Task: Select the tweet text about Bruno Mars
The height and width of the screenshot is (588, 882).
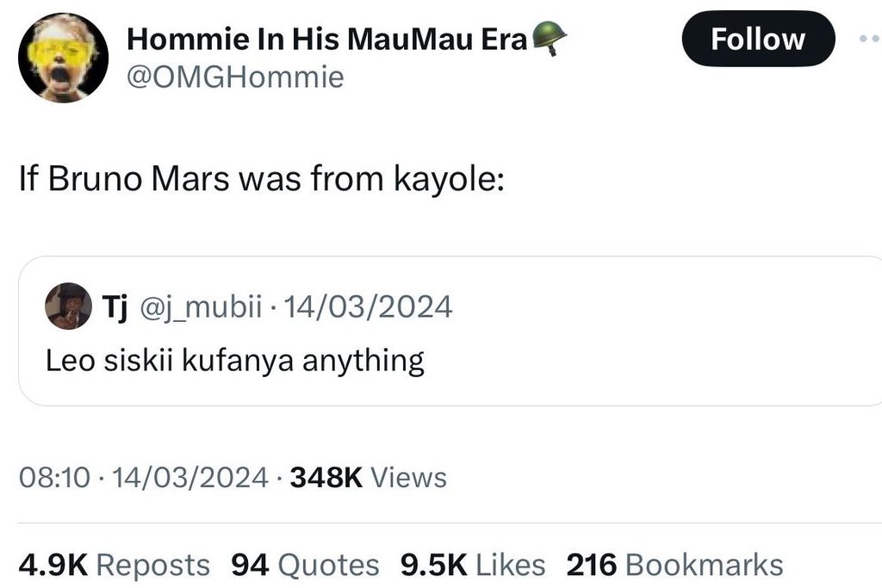Action: (262, 178)
